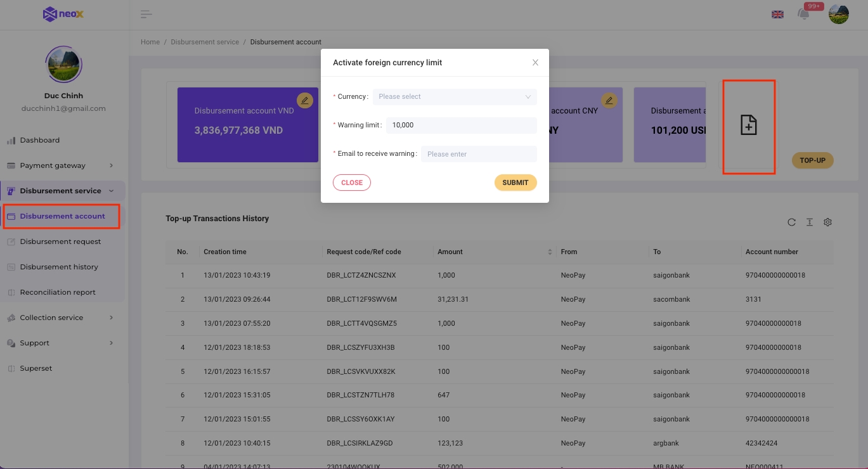Collapse the sidebar with hamburger icon
The width and height of the screenshot is (868, 469).
point(146,15)
